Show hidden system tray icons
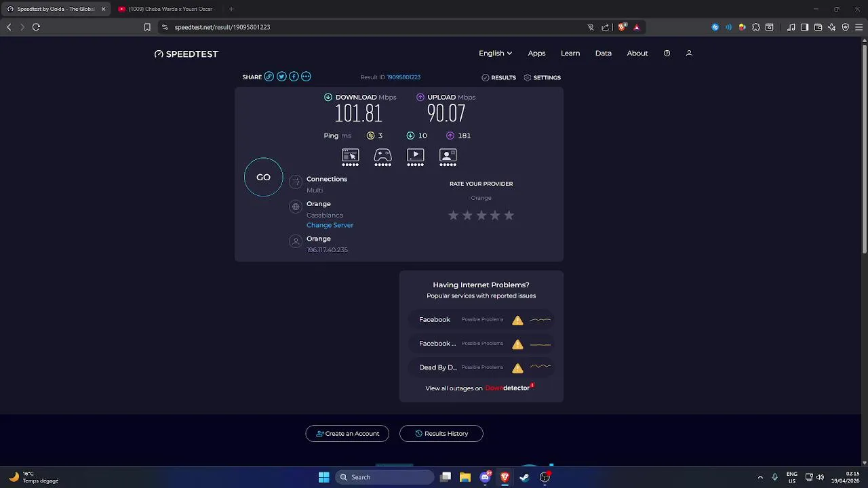 pyautogui.click(x=760, y=477)
